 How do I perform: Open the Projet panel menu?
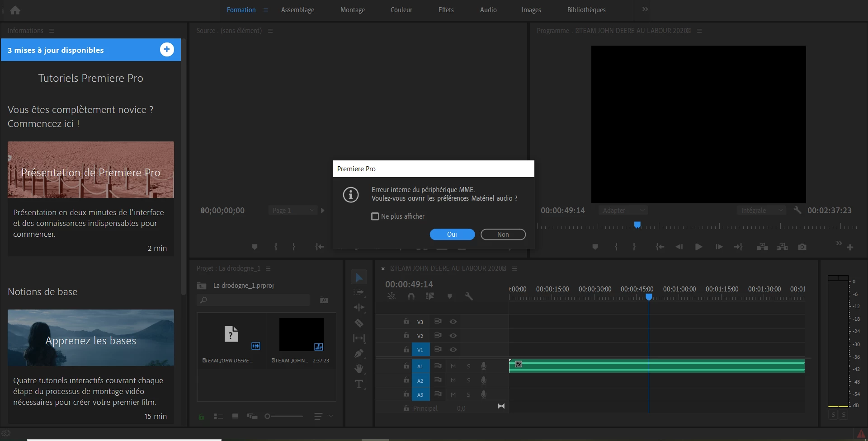point(268,268)
